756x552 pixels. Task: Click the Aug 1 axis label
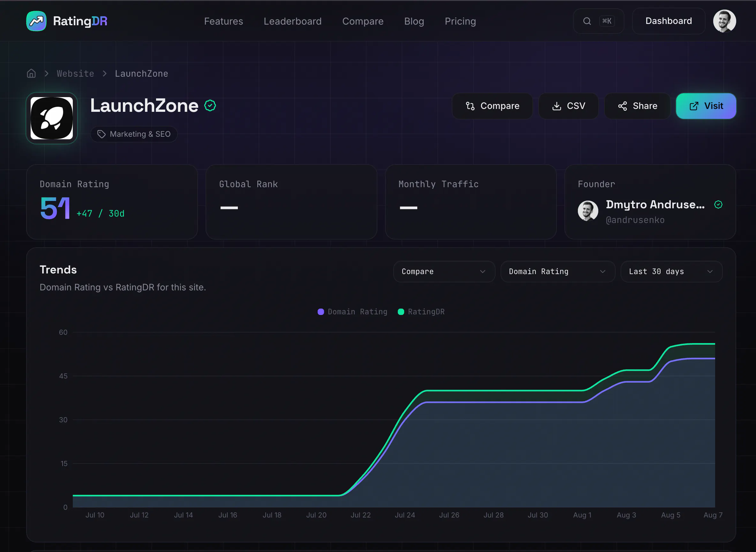coord(582,515)
